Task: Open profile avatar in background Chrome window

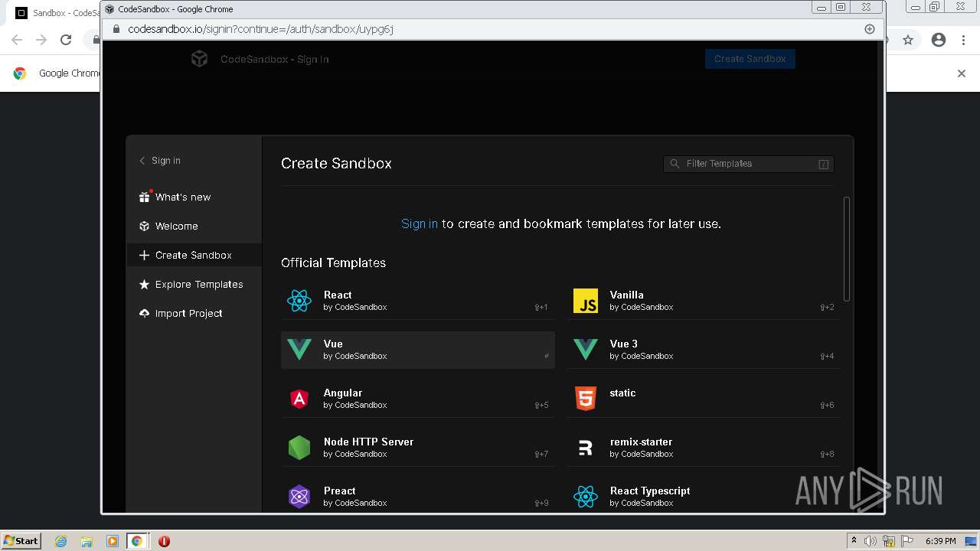Action: [939, 40]
